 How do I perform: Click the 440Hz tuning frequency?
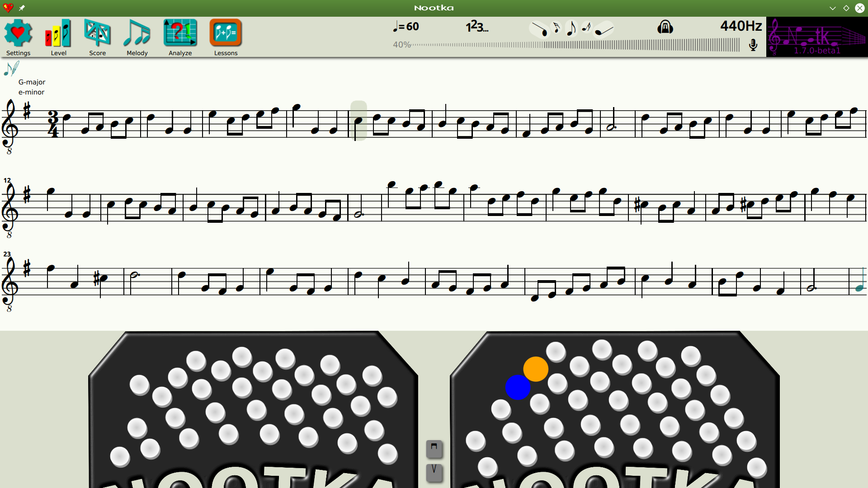click(x=741, y=26)
